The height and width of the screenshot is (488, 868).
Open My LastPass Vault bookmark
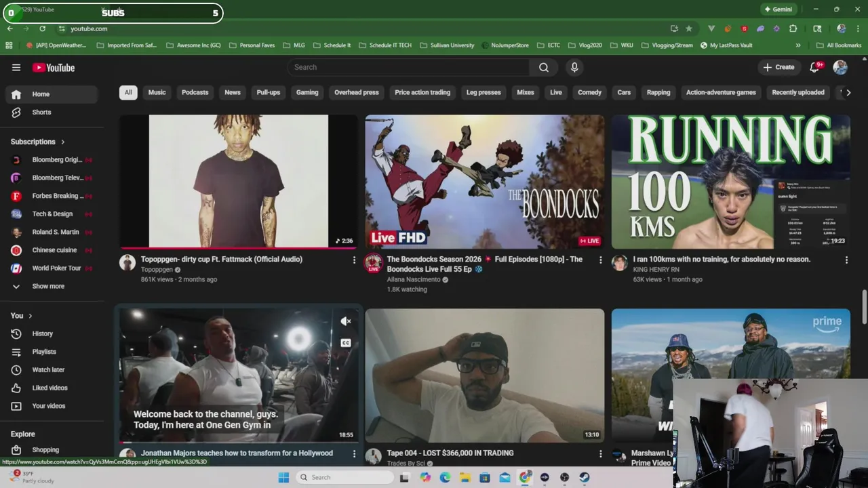point(726,45)
